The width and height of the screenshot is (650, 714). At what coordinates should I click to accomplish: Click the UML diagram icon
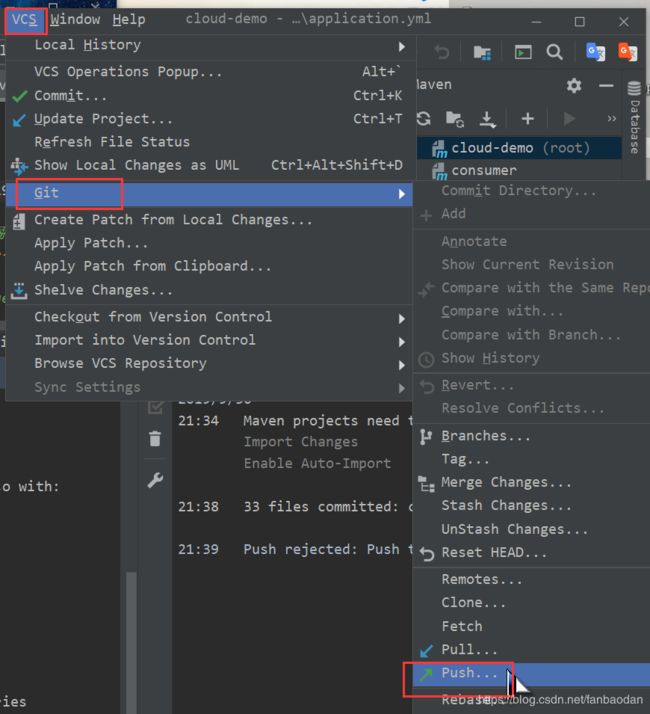point(19,166)
